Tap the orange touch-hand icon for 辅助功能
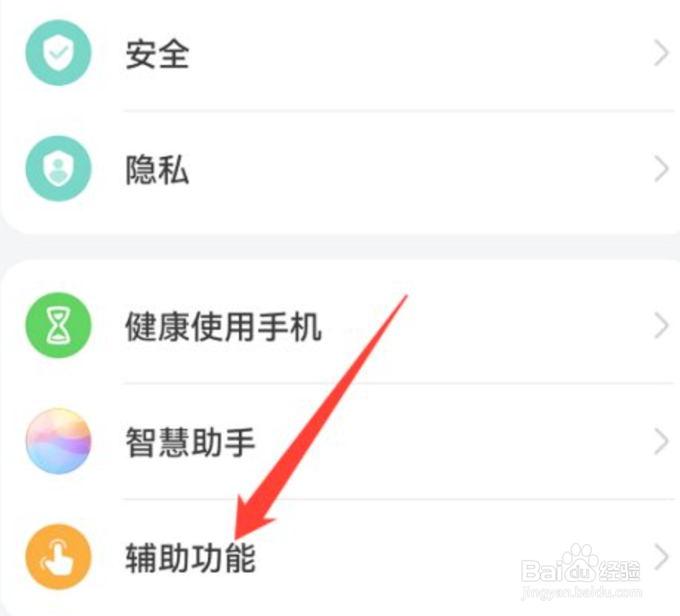Image resolution: width=680 pixels, height=616 pixels. pyautogui.click(x=58, y=557)
